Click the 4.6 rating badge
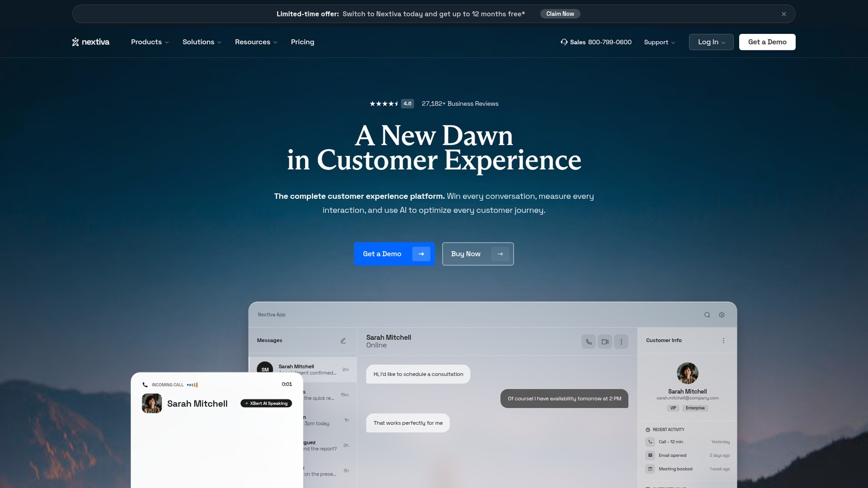 click(x=407, y=103)
